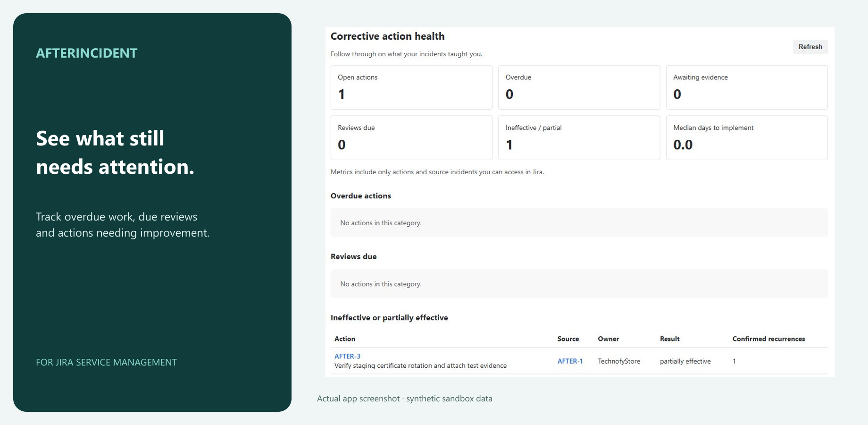Click 'FOR JIRA SERVICE MANAGEMENT' text
This screenshot has width=868, height=425.
point(106,362)
